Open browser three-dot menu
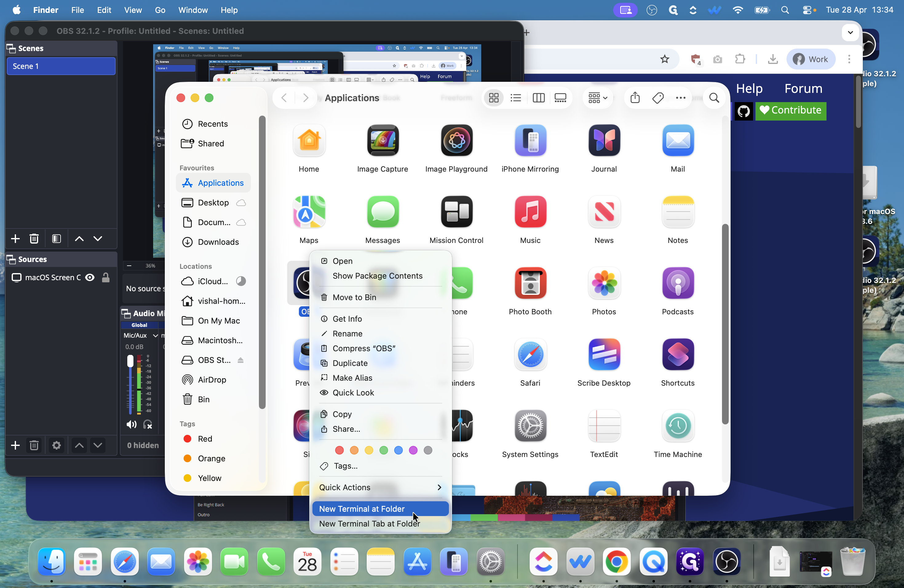 (849, 59)
